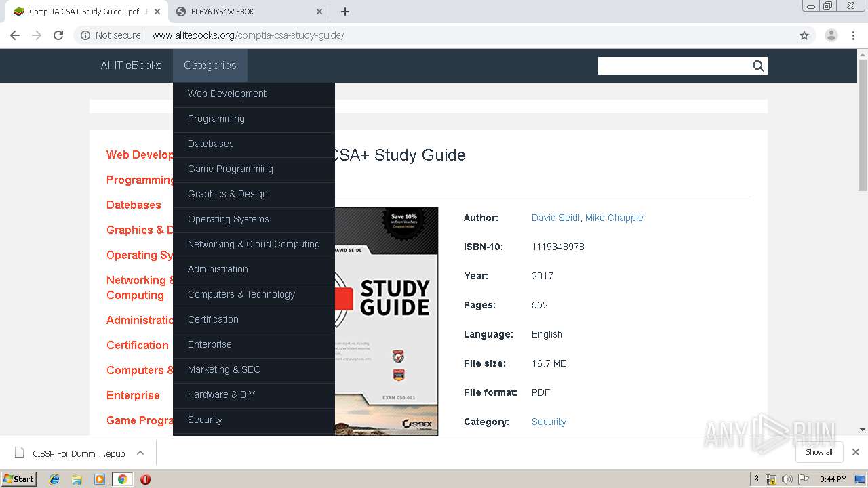Open Enterprise from the dropdown menu

[254, 344]
